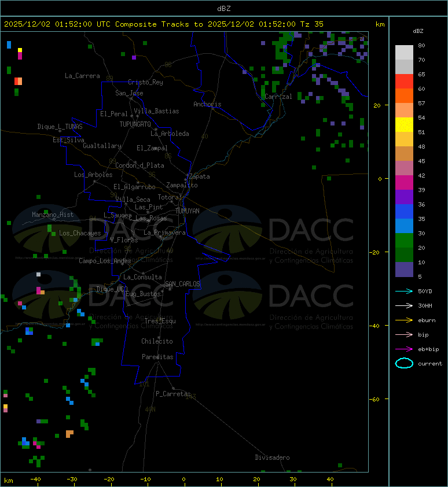Click the Tres_Esqu label

click(160, 321)
